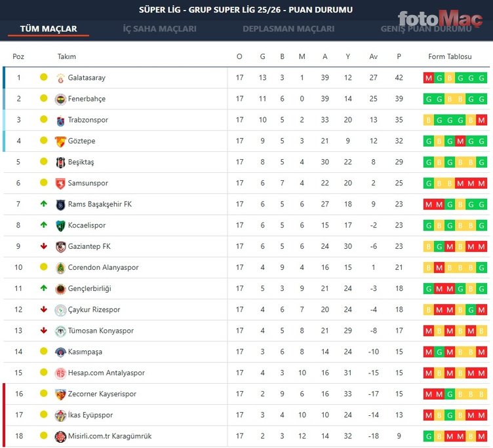Open the GENİŞ PUAN DURUMU tab

tap(426, 29)
